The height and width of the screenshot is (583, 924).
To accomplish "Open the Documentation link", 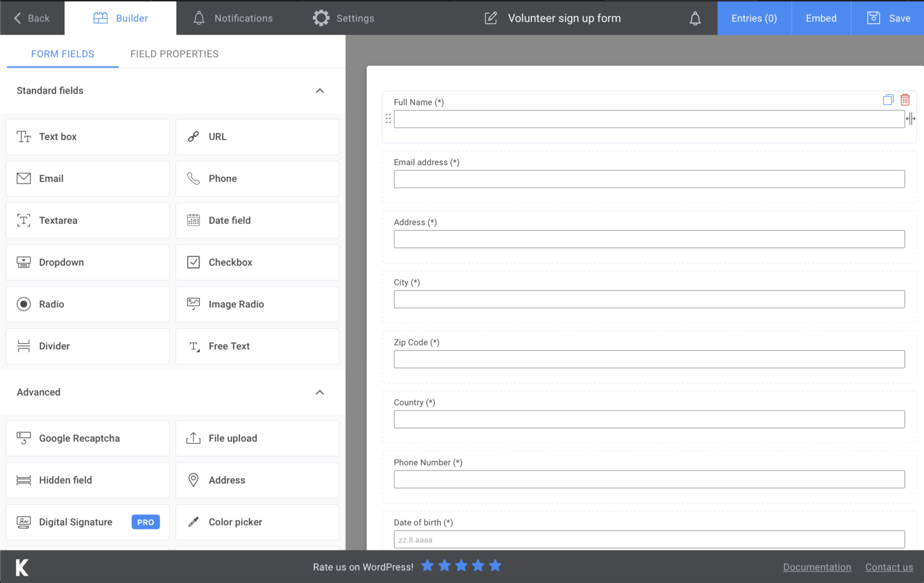I will click(817, 567).
